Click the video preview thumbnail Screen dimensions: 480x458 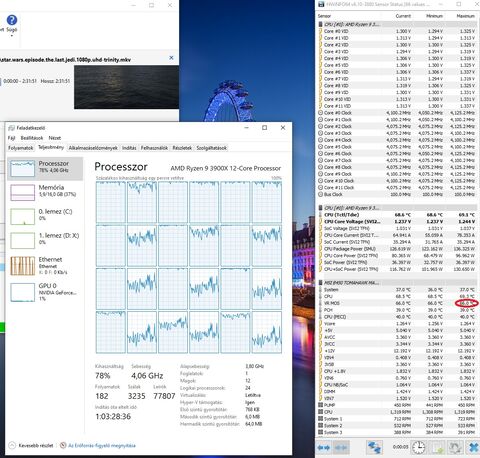click(126, 87)
